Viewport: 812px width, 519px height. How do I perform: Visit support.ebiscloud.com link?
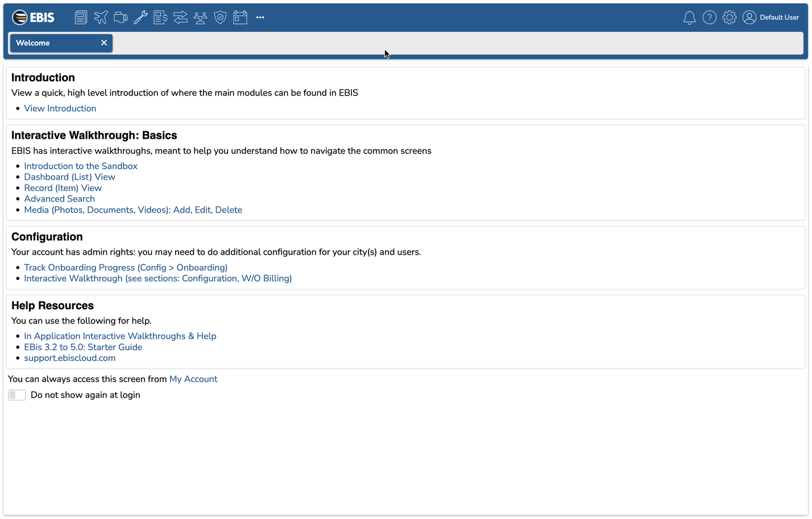pyautogui.click(x=69, y=358)
